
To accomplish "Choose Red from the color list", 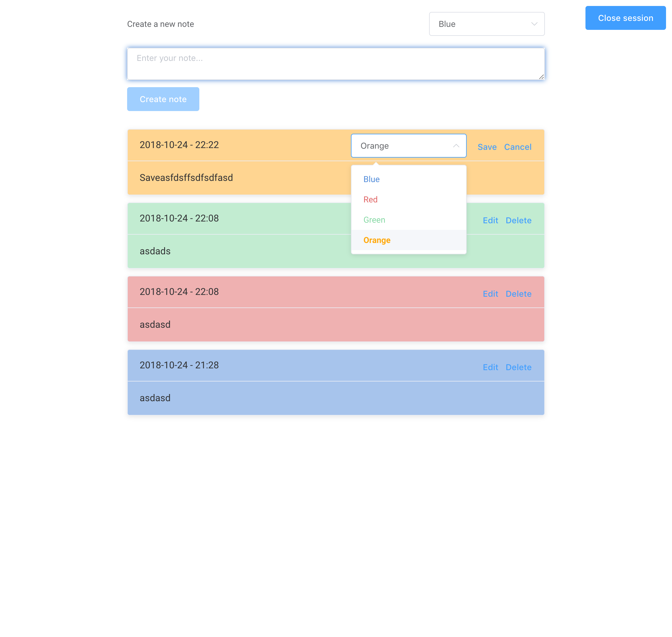I will (x=408, y=199).
